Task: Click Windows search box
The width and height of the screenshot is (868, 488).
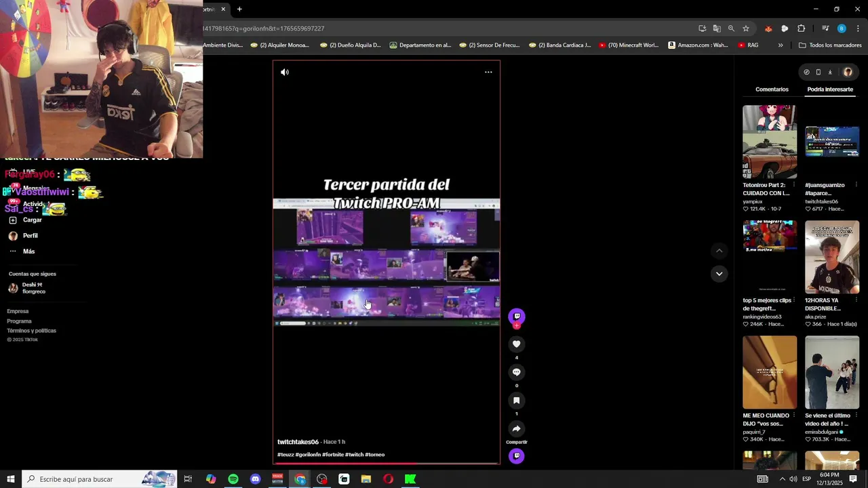Action: 100,479
